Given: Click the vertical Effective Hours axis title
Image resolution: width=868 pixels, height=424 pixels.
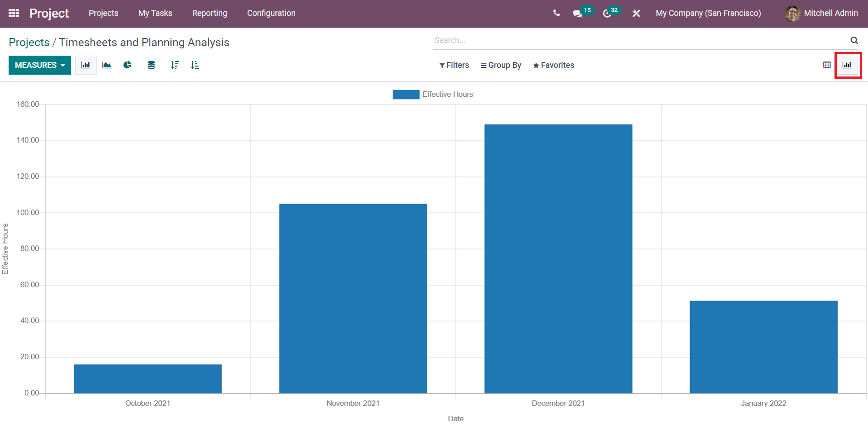Looking at the screenshot, I should click(x=5, y=249).
